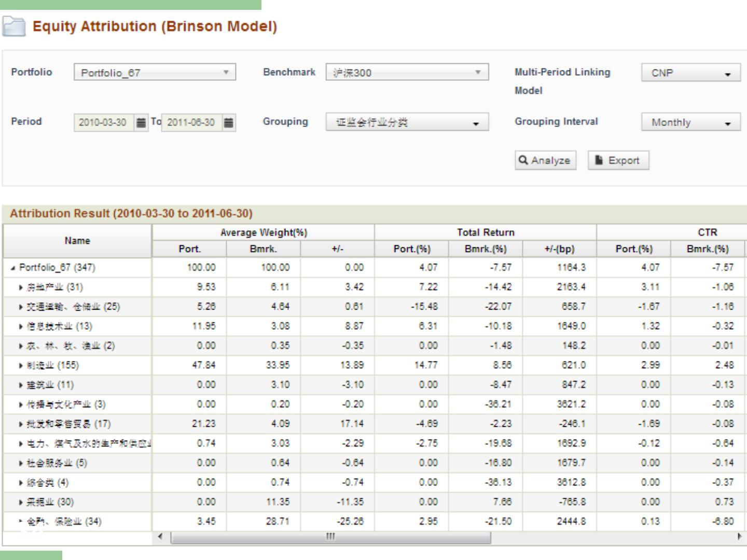
Task: Change the Grouping Interval from Monthly
Action: pos(690,122)
